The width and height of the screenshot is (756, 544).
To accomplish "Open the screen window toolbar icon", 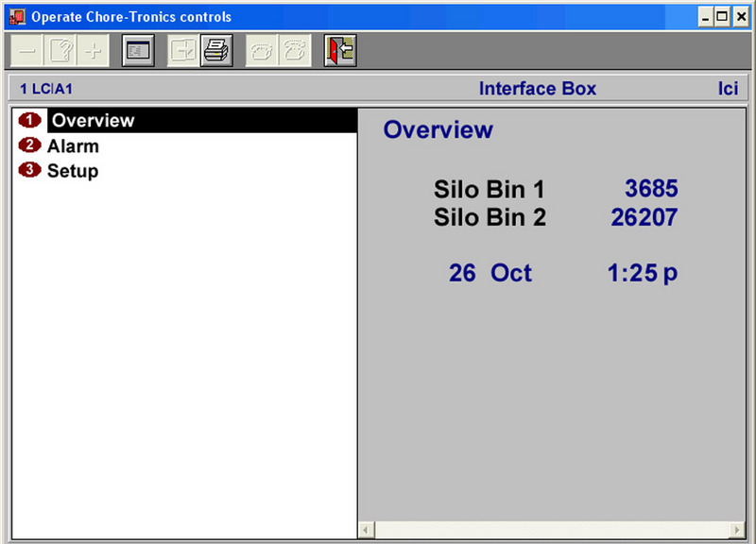I will pos(138,51).
